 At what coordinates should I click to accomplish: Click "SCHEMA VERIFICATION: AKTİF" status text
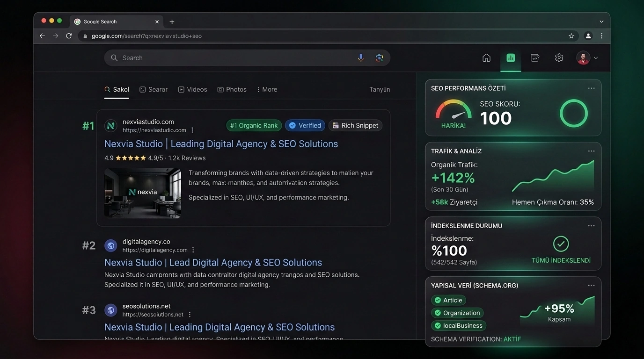tap(476, 339)
